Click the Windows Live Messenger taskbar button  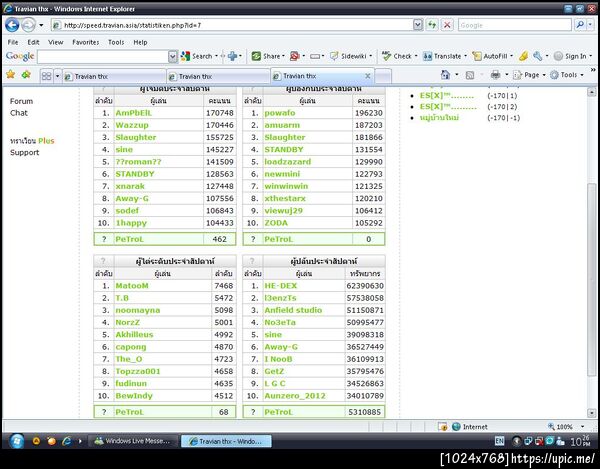tap(133, 441)
